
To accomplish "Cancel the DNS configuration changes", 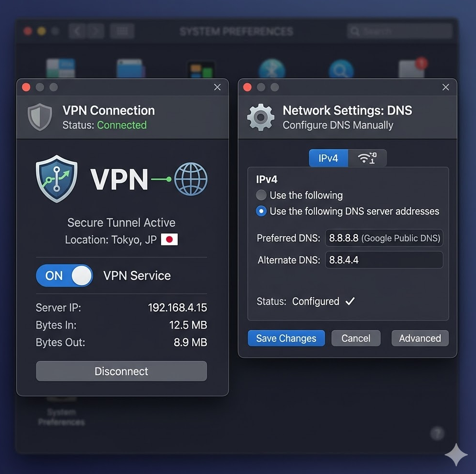I will coord(356,338).
